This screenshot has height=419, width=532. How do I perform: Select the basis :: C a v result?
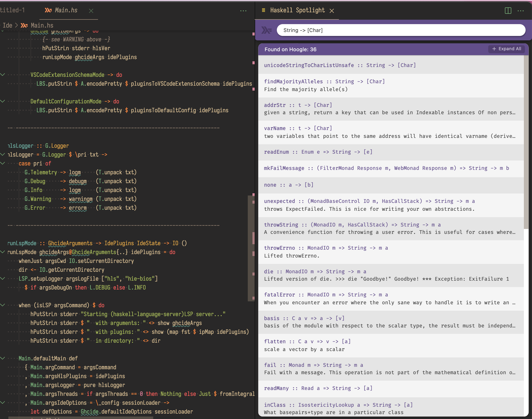[391, 322]
